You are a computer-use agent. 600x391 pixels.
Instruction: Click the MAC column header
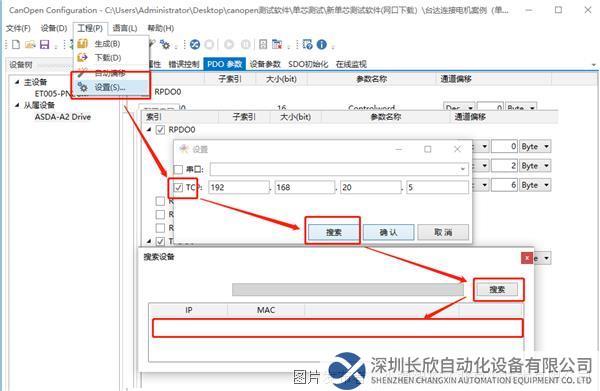266,310
